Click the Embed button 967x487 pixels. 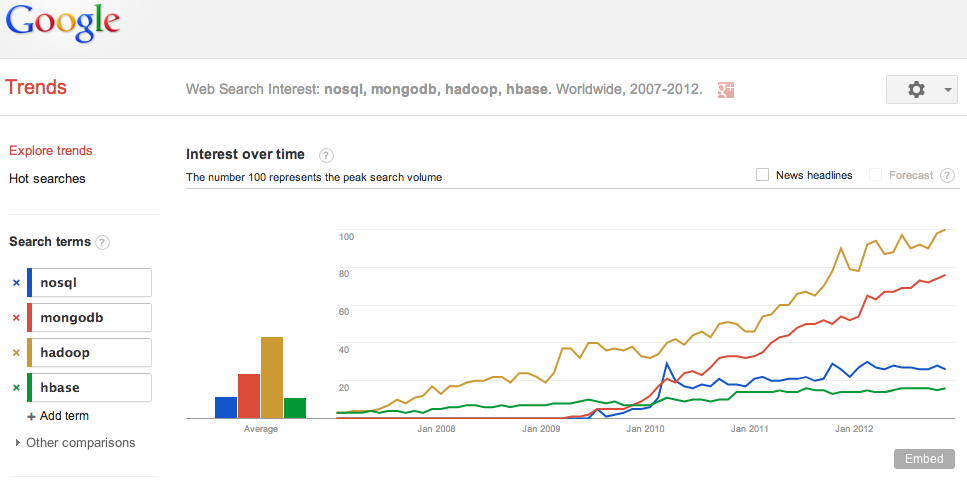[x=923, y=459]
